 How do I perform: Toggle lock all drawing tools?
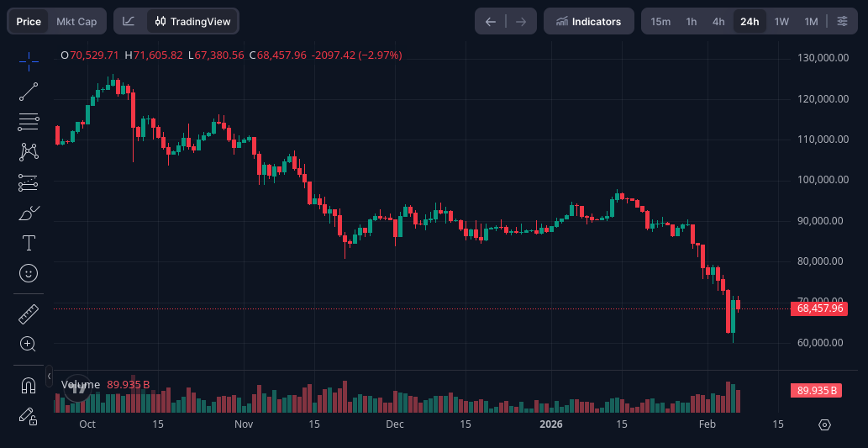coord(29,415)
